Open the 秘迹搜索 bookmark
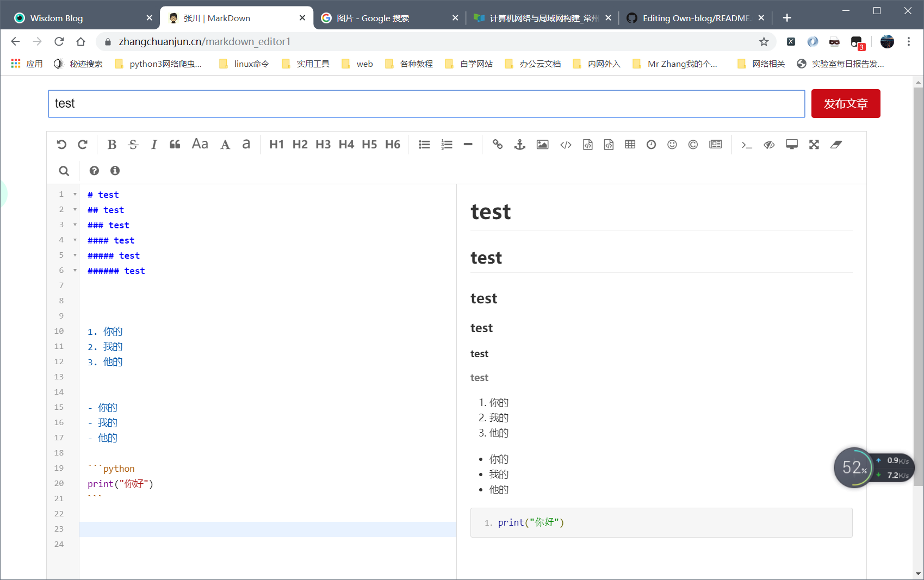Image resolution: width=924 pixels, height=580 pixels. point(78,64)
